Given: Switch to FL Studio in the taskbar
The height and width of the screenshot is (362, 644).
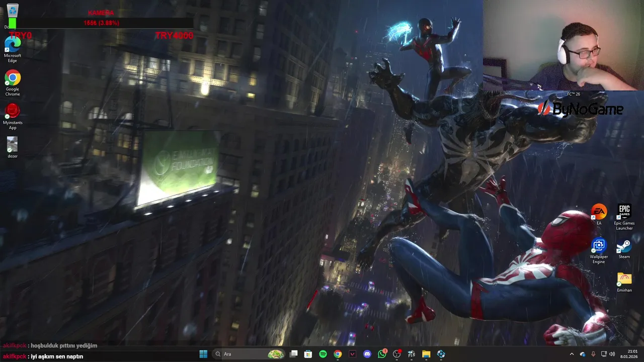Looking at the screenshot, I should (x=412, y=354).
